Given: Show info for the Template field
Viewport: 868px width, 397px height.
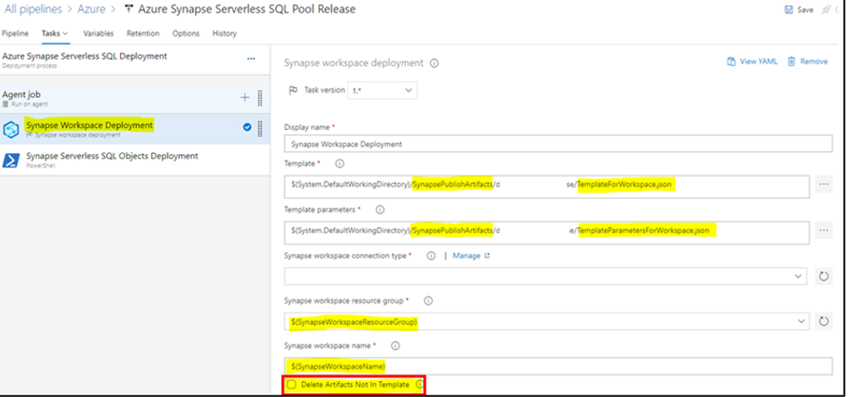Looking at the screenshot, I should coord(340,164).
